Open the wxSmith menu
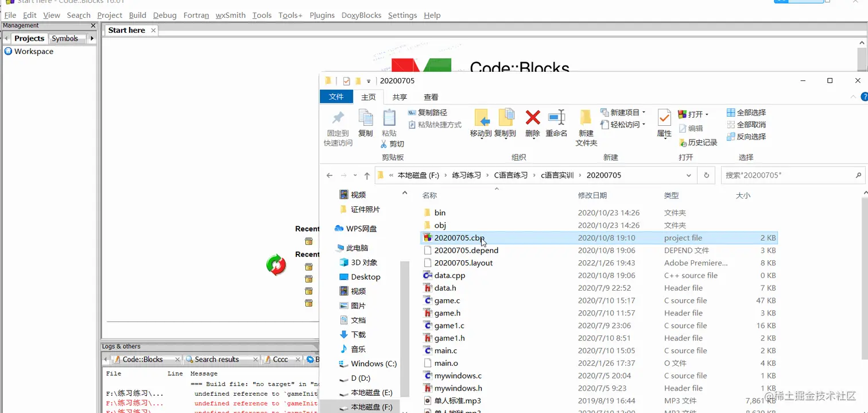This screenshot has width=868, height=413. (231, 15)
